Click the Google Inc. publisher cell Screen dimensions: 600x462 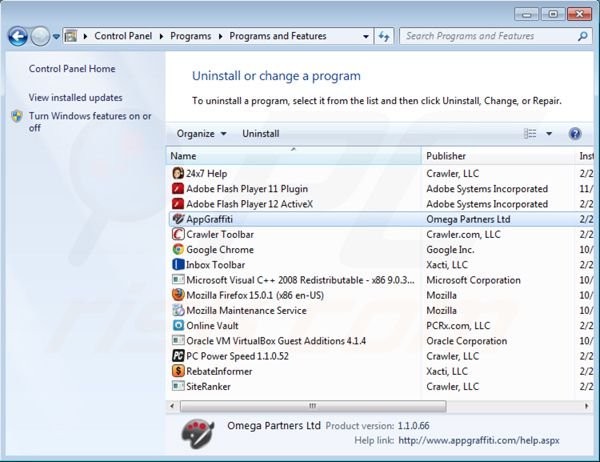tap(450, 250)
